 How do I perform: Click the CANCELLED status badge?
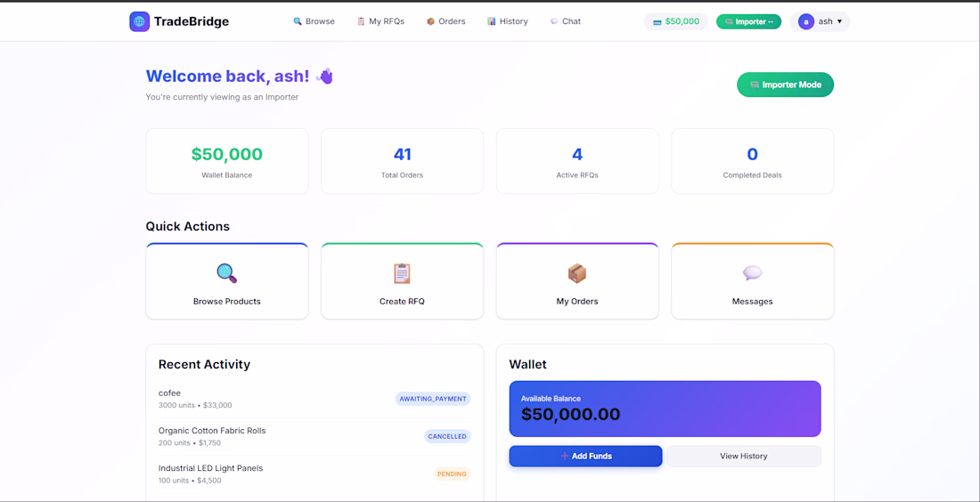point(447,436)
